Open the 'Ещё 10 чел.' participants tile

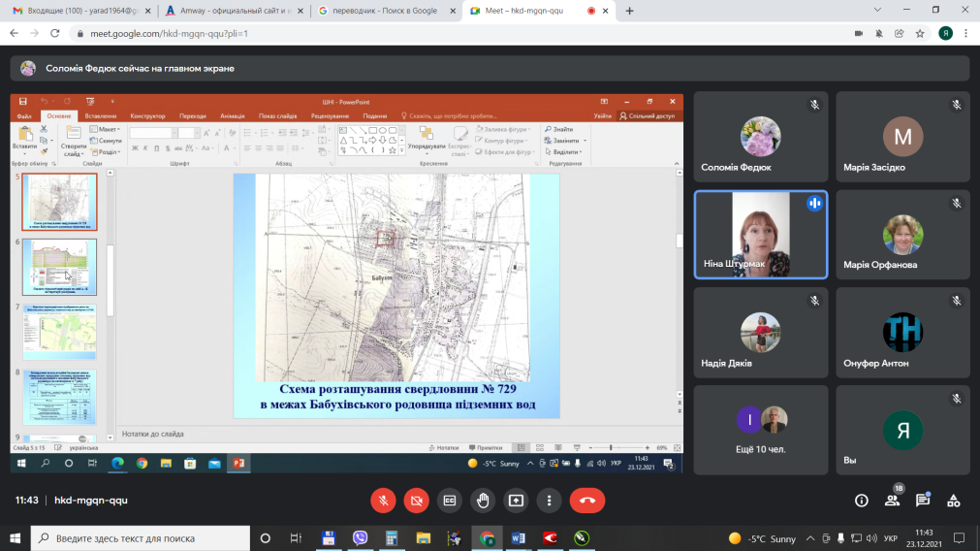click(x=760, y=429)
